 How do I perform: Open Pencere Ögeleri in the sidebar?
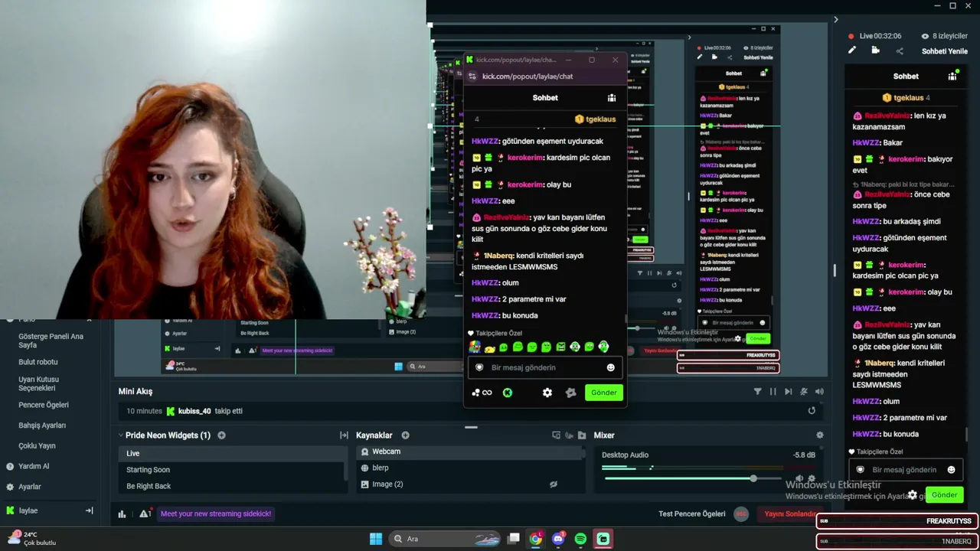coord(44,405)
